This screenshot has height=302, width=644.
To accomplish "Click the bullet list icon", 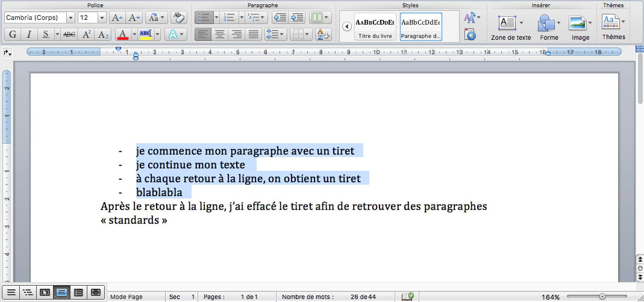I will (x=203, y=17).
